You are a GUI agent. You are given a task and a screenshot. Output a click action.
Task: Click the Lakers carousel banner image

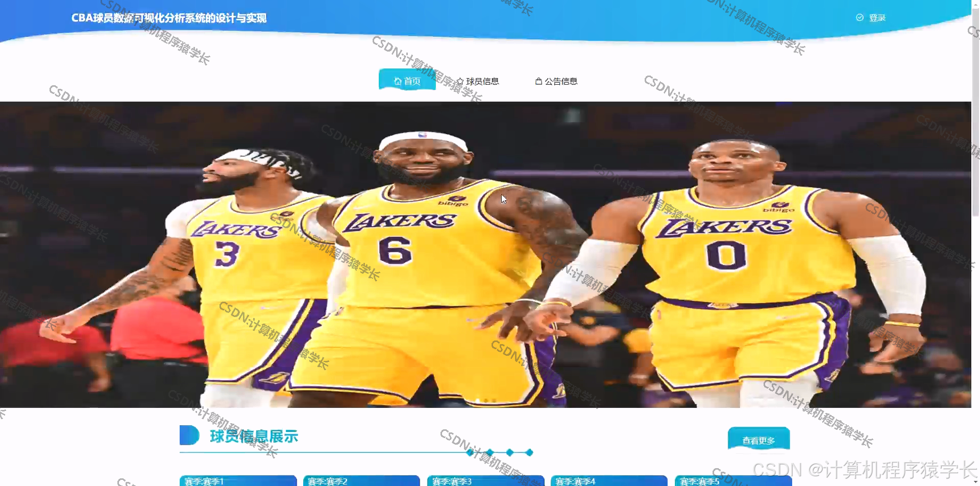(x=485, y=254)
